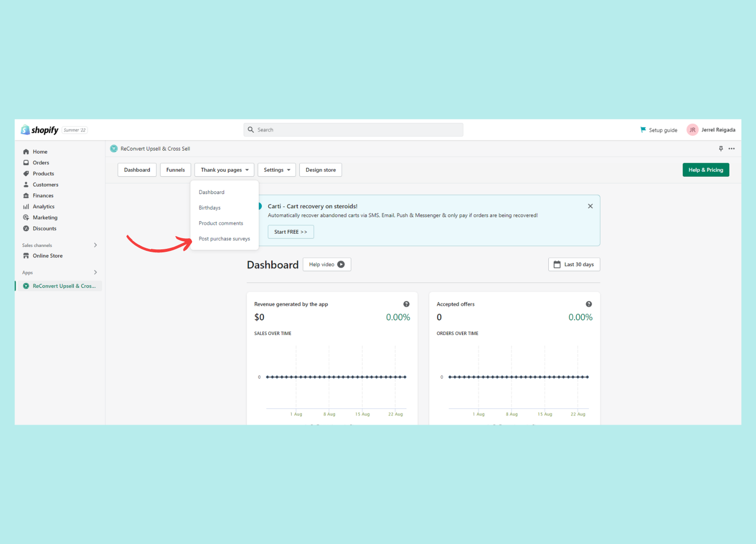Dismiss the Carti banner with X
This screenshot has width=756, height=544.
click(590, 206)
